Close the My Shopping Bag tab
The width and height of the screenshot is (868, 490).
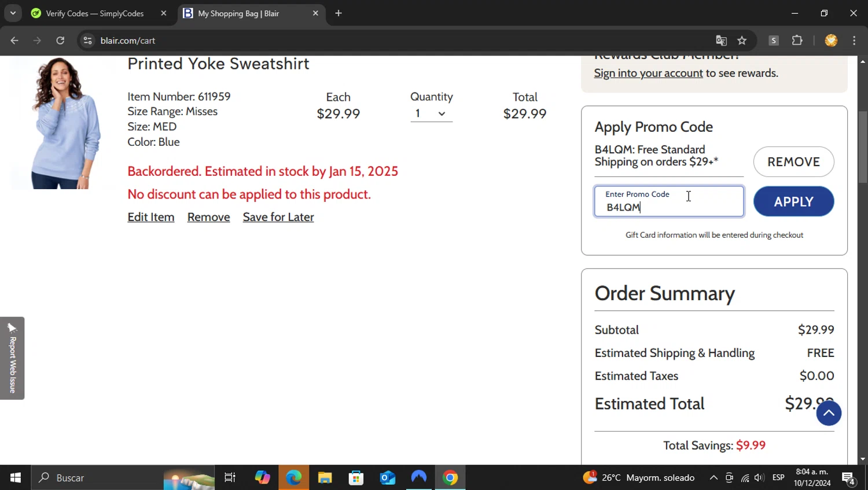click(315, 13)
